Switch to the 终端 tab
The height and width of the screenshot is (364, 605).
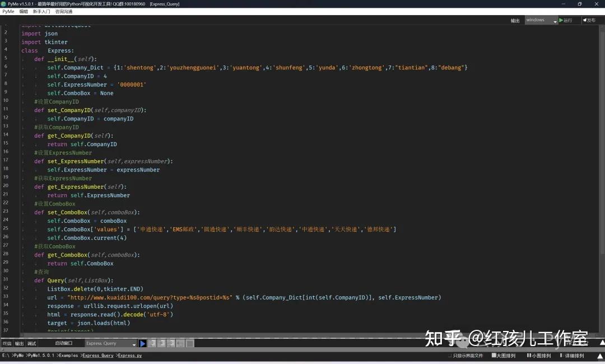8,343
